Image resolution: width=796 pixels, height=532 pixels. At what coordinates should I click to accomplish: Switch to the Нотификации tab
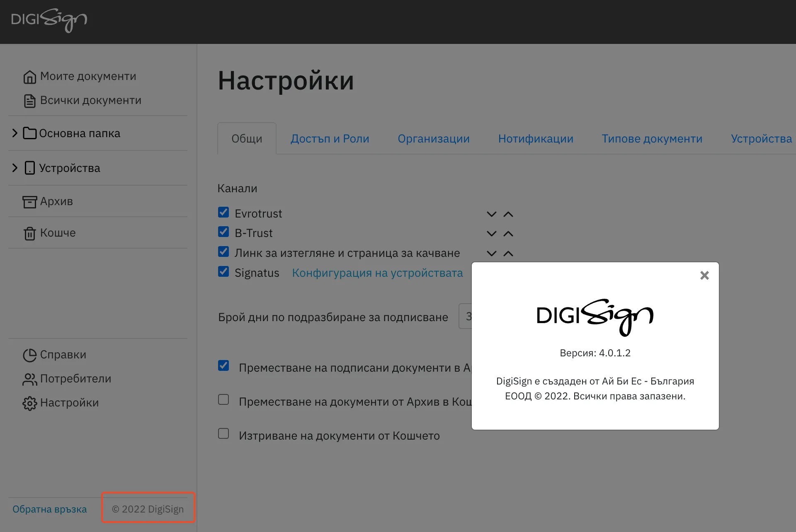pos(536,139)
